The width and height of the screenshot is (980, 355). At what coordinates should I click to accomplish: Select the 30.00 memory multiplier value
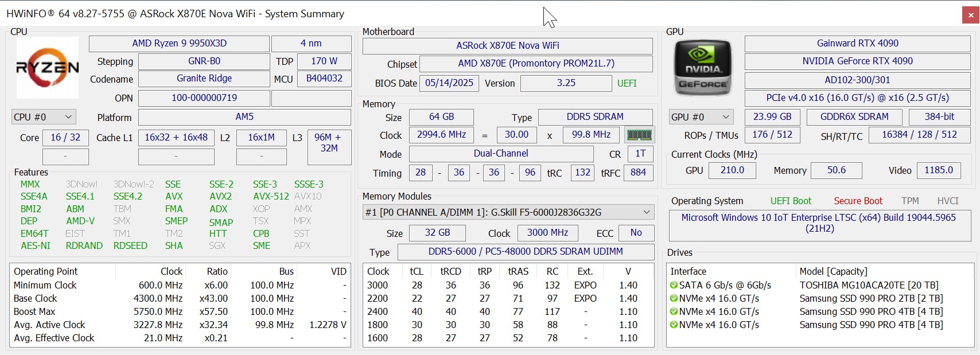click(516, 135)
